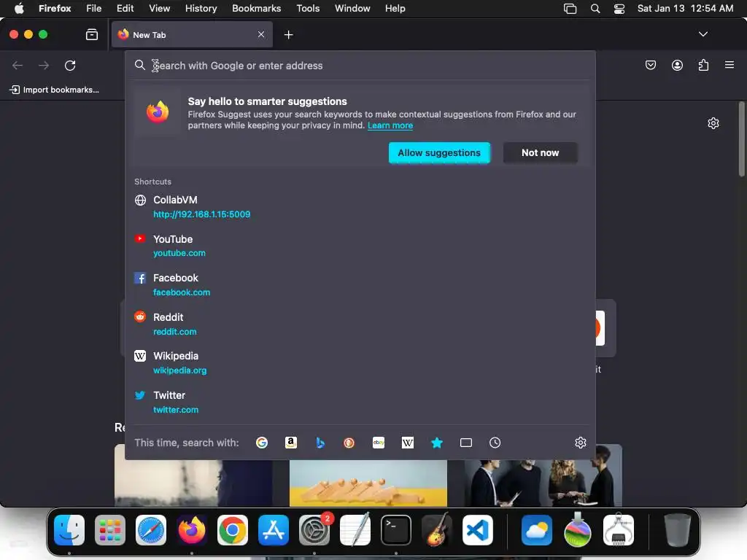Open Control Center in menu bar
The width and height of the screenshot is (747, 560).
[x=619, y=9]
